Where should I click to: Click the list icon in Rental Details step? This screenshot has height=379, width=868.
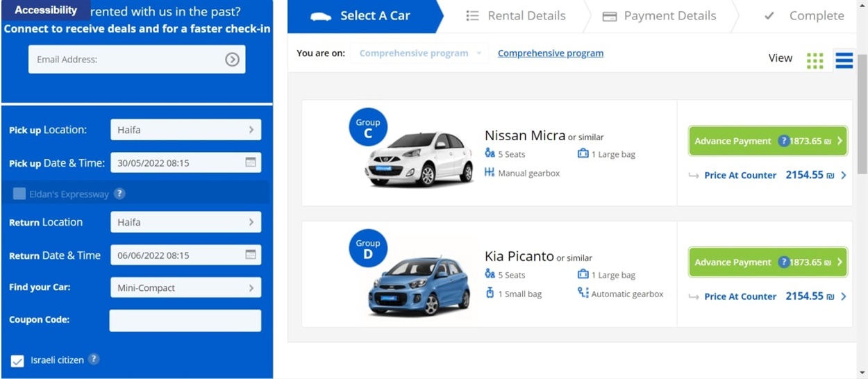(x=472, y=15)
